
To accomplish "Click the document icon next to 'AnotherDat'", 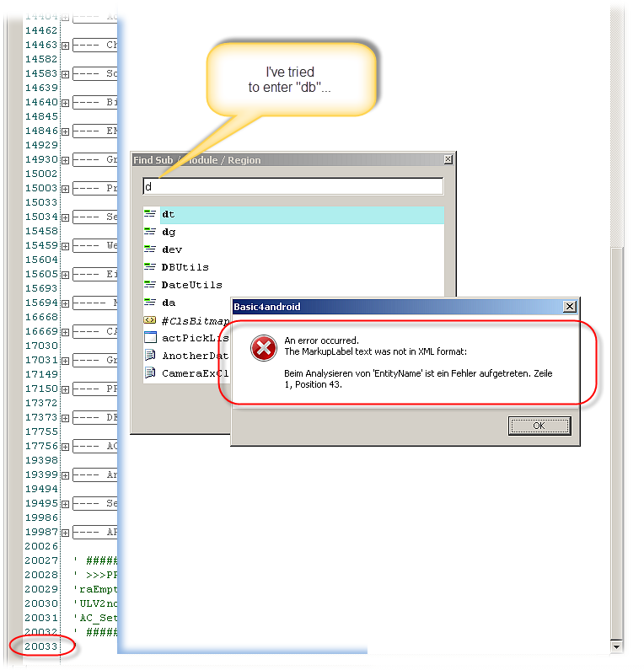I will coord(150,355).
